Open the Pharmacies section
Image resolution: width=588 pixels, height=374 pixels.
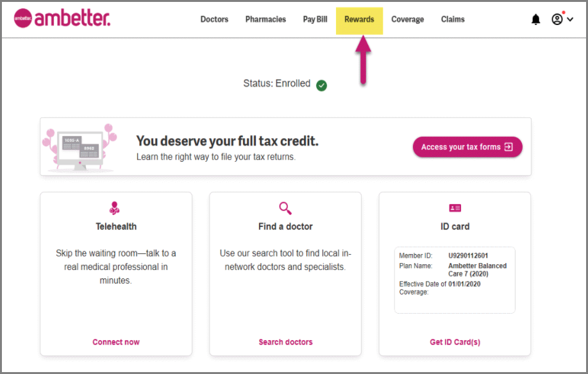tap(265, 19)
